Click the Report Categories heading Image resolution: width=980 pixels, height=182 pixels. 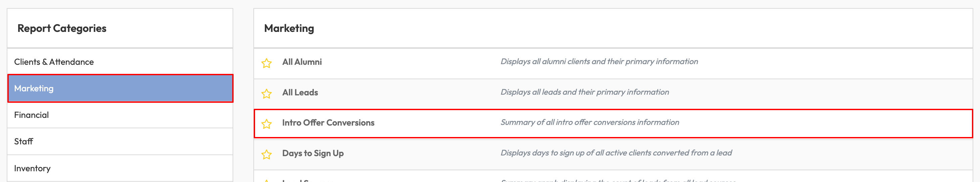click(62, 28)
